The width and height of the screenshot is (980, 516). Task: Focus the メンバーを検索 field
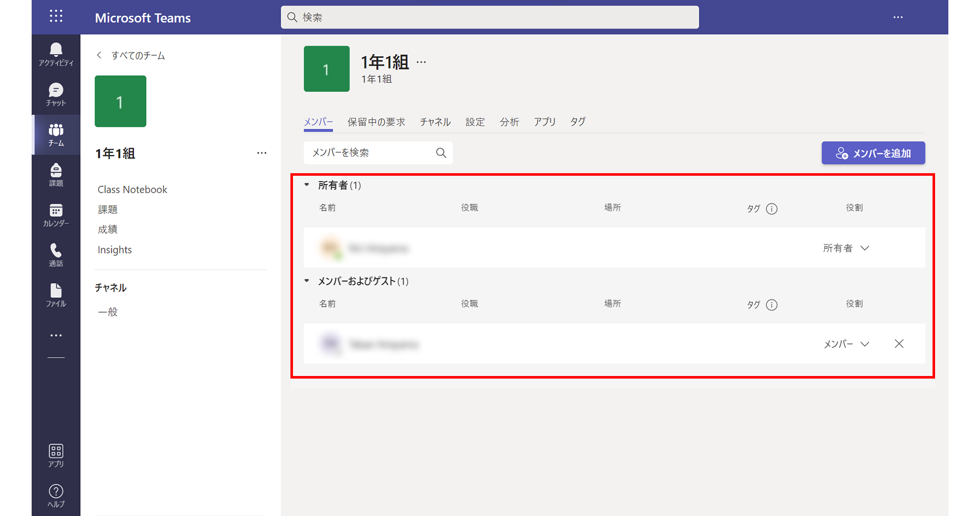click(x=378, y=153)
